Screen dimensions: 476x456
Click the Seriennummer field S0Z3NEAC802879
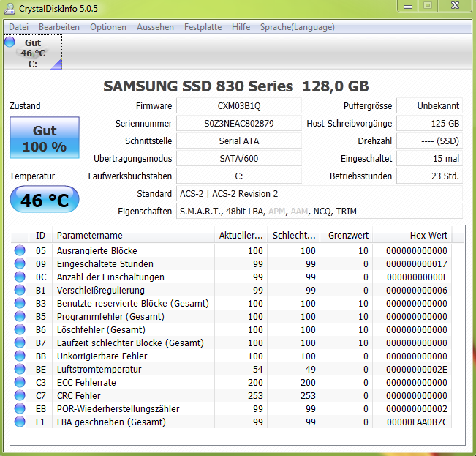coord(239,124)
